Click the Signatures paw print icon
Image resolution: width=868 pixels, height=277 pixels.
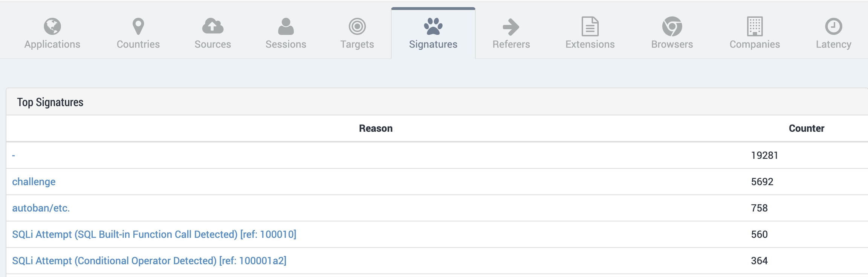click(x=433, y=26)
